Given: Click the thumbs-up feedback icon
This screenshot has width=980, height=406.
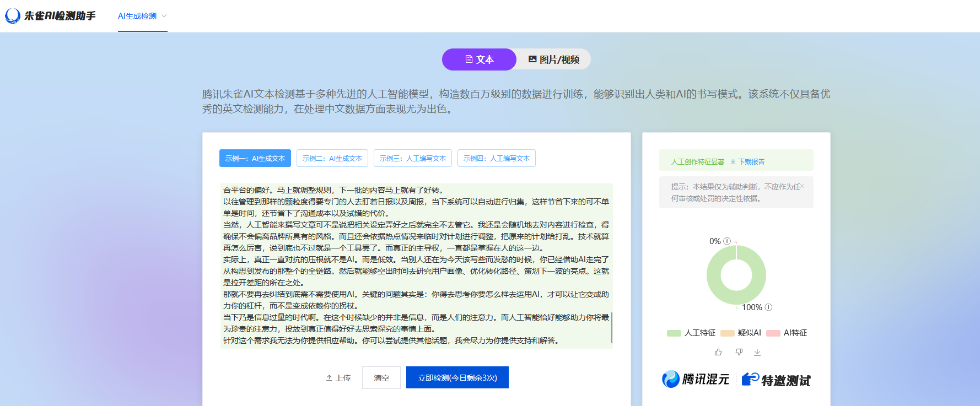Looking at the screenshot, I should point(718,352).
